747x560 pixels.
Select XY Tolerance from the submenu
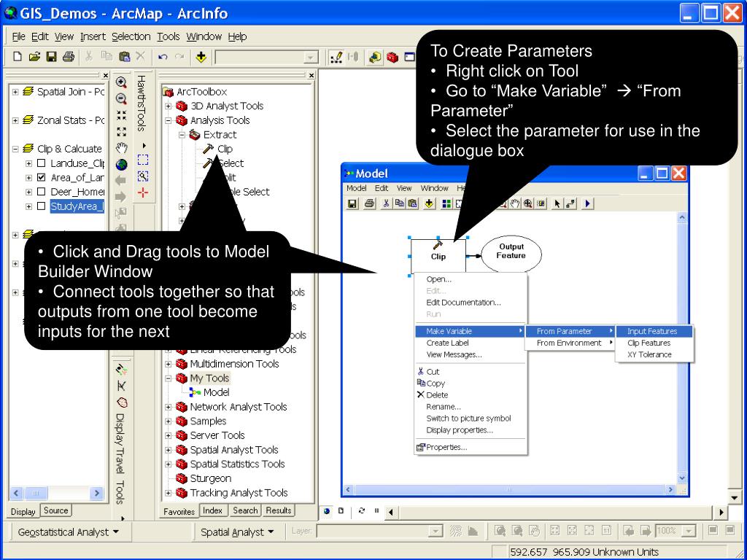coord(654,355)
